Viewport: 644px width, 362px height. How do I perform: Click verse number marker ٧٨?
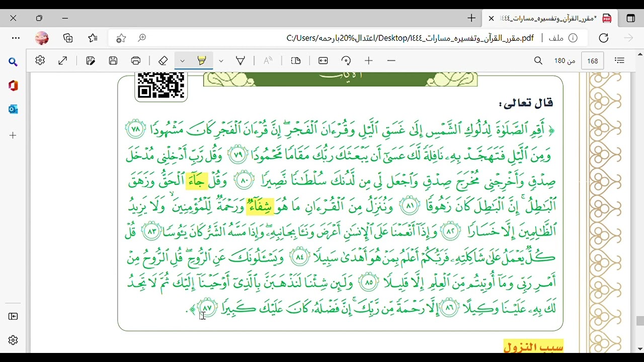135,129
